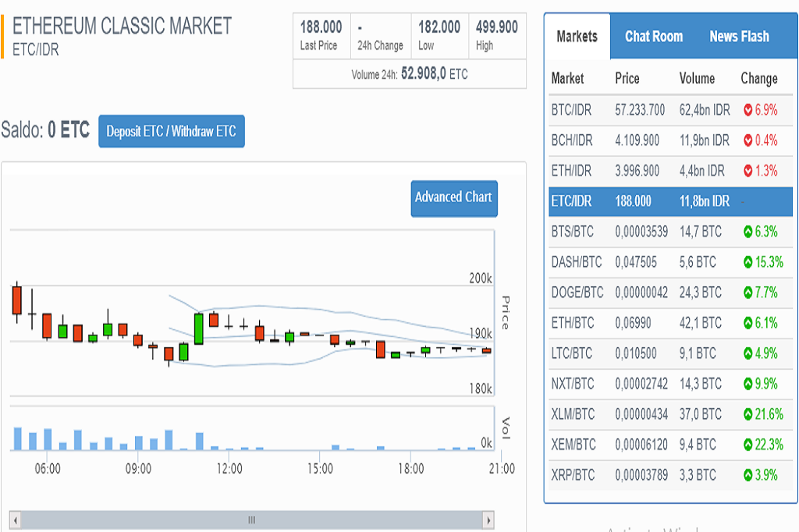
Task: Select the DOGE/BTC market
Action: tap(670, 293)
